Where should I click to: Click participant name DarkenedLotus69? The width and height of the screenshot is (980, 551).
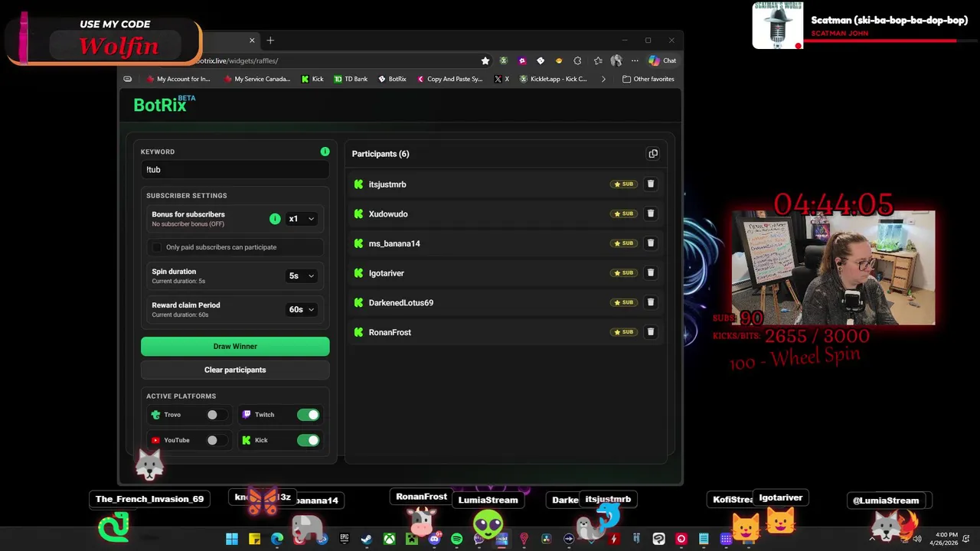click(x=400, y=303)
